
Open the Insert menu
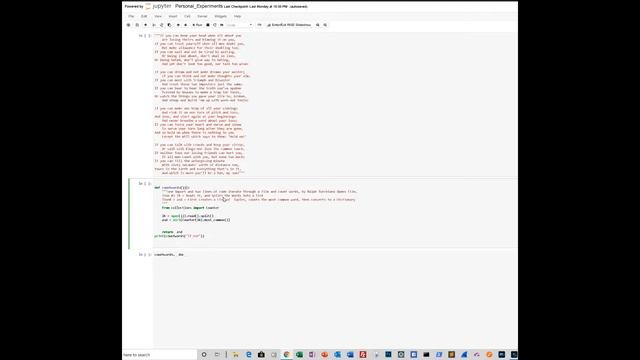tap(173, 16)
